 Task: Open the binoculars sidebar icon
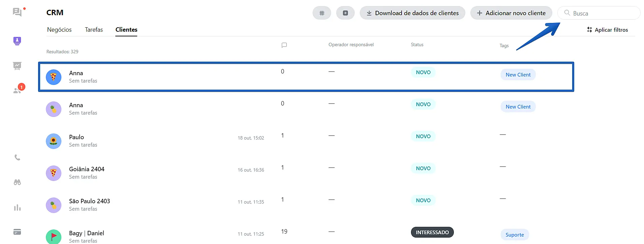[x=17, y=182]
